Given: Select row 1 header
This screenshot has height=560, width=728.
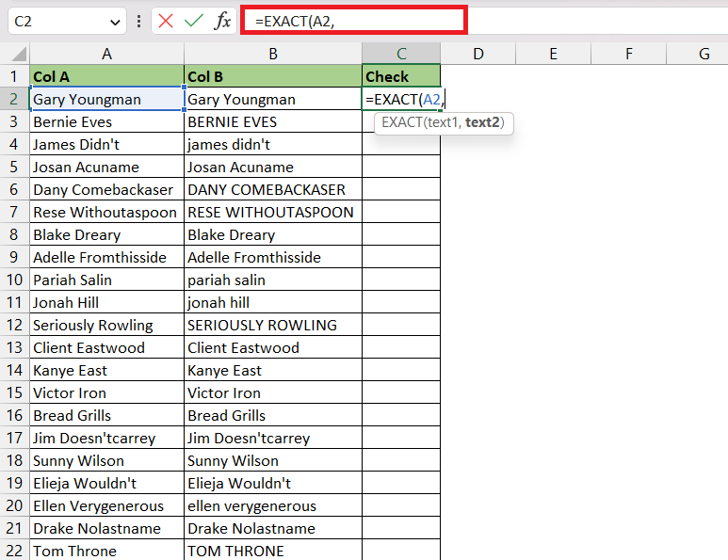Looking at the screenshot, I should coord(14,76).
